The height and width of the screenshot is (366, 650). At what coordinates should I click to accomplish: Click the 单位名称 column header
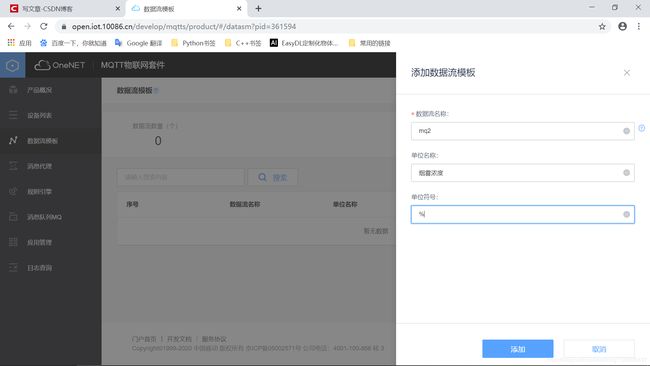point(345,204)
